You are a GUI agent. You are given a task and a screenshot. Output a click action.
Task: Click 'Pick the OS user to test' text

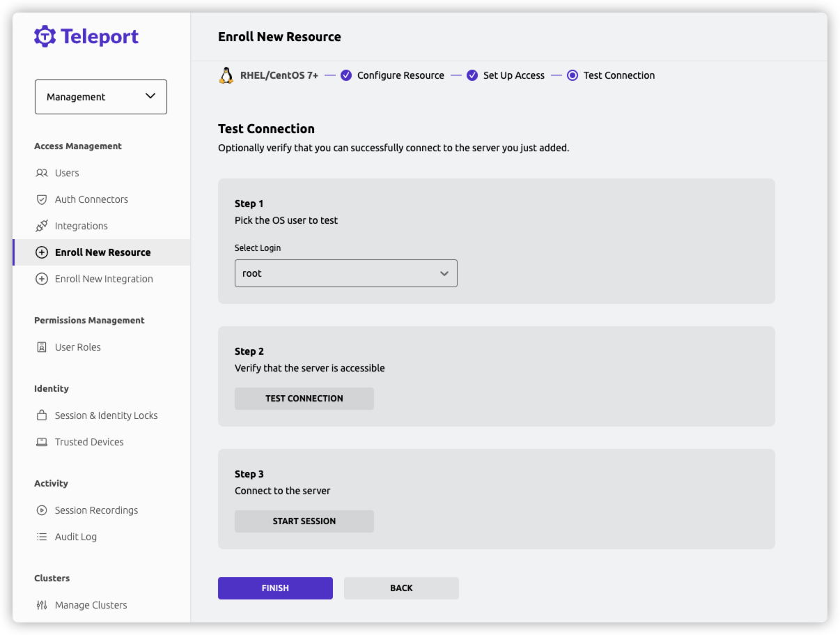(286, 220)
